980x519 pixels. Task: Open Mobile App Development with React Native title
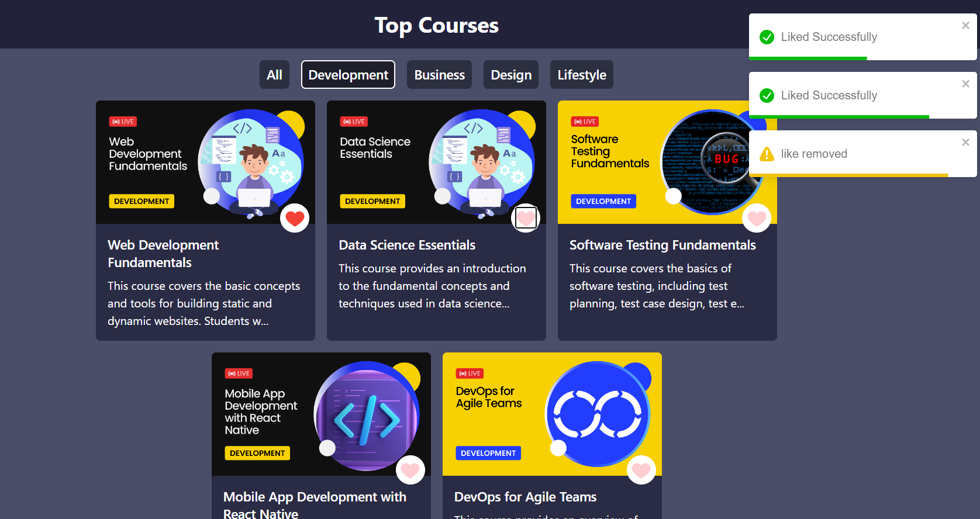(315, 504)
